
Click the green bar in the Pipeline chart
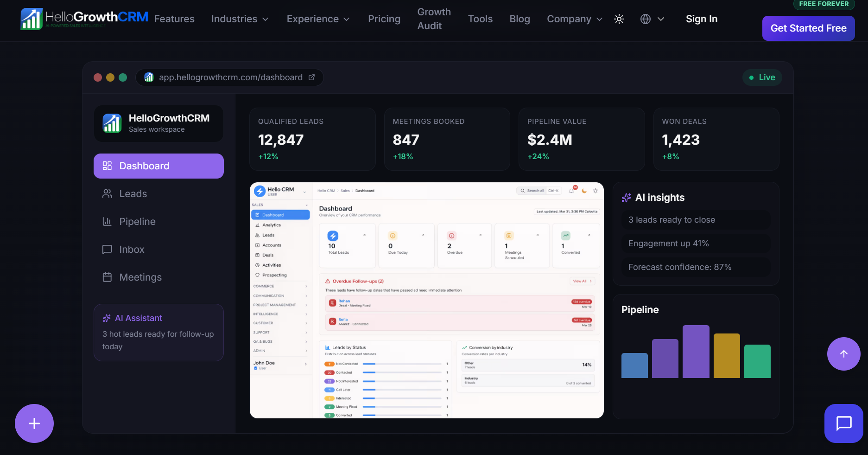(x=757, y=361)
